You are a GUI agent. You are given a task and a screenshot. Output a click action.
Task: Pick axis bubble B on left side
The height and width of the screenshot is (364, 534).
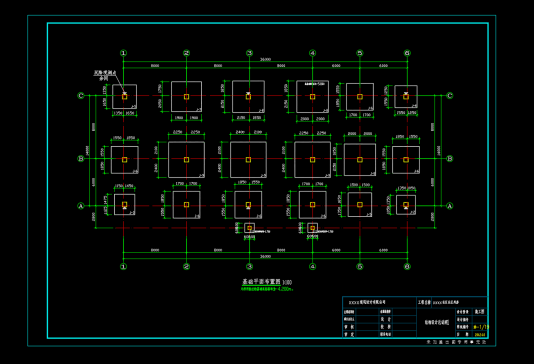pyautogui.click(x=81, y=158)
